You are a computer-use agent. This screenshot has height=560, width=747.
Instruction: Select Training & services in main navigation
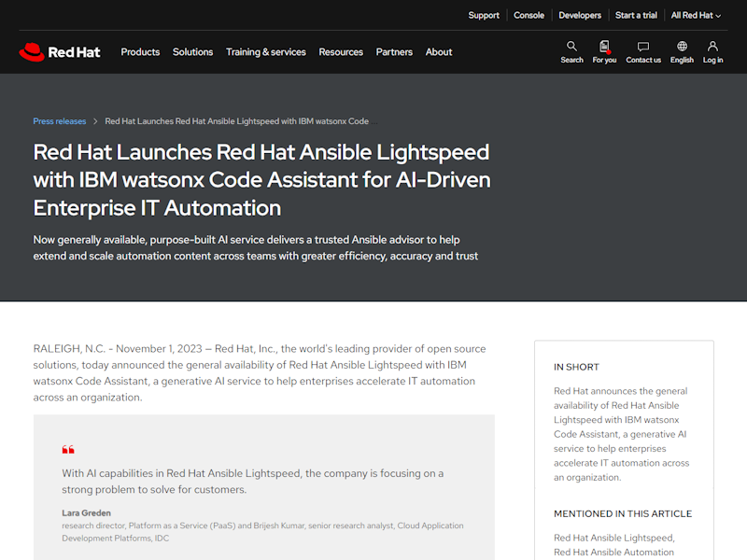pyautogui.click(x=266, y=52)
